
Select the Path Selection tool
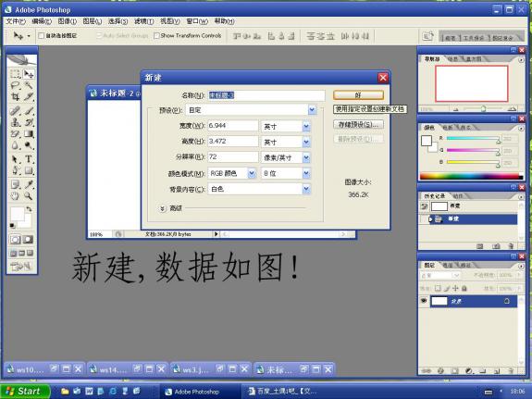click(15, 159)
